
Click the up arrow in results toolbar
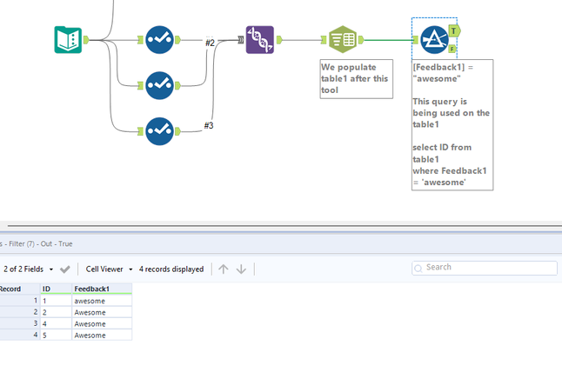(224, 269)
